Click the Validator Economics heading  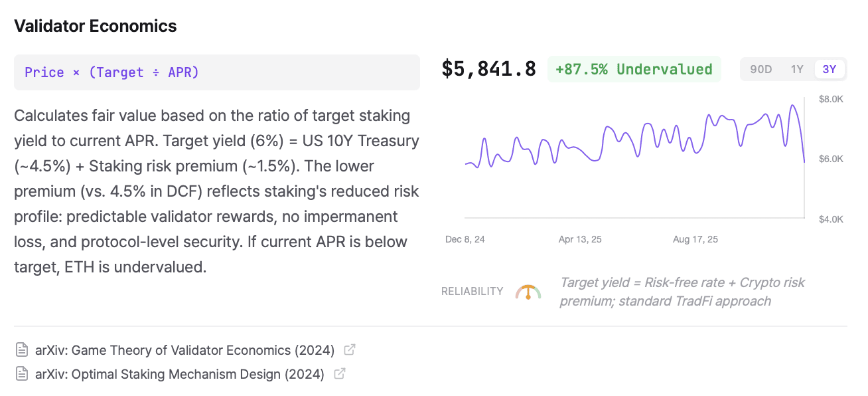(x=96, y=26)
